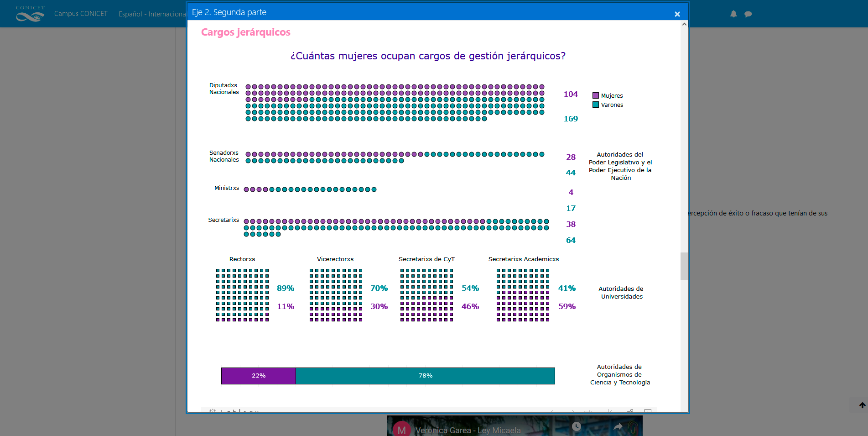Click the Rectorxs waffle chart grid
868x436 pixels.
242,295
